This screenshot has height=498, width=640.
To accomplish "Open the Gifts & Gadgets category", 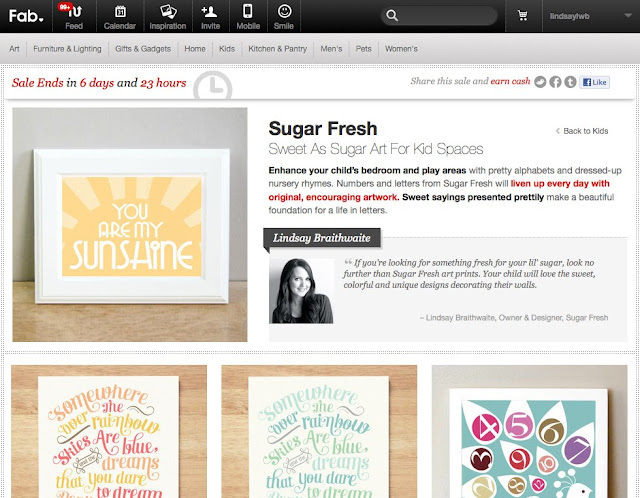I will (143, 49).
